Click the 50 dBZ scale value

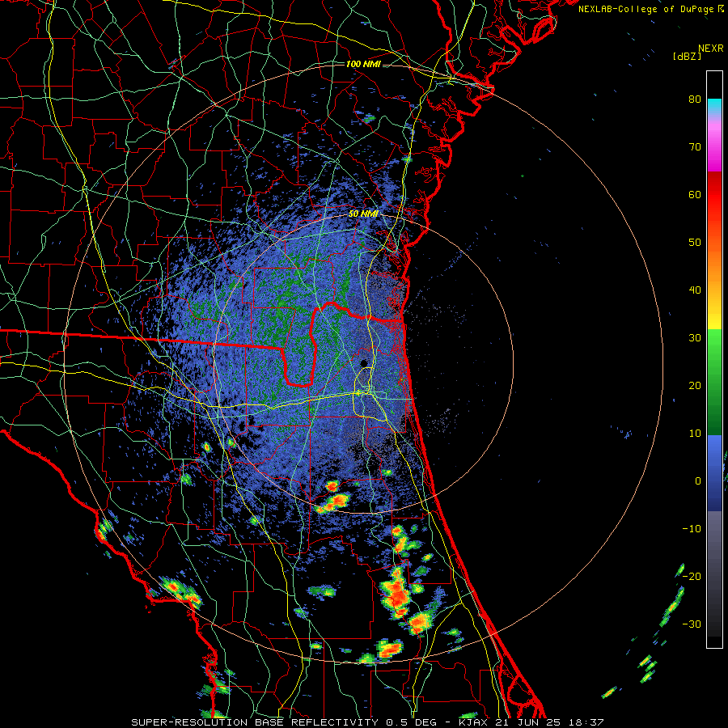[x=695, y=243]
